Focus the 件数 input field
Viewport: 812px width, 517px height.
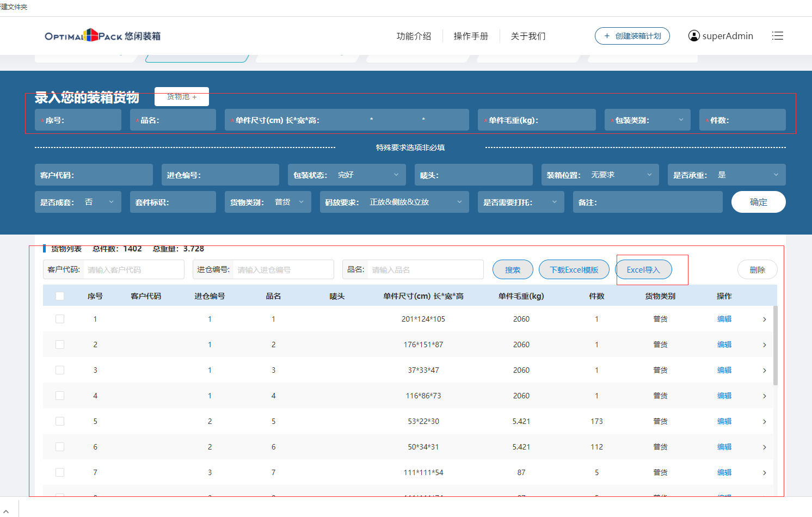[x=742, y=120]
